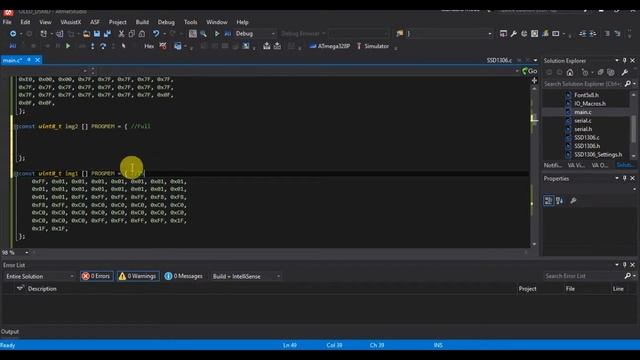
Task: Toggle Properties panel auto-hide pin
Action: pyautogui.click(x=624, y=178)
